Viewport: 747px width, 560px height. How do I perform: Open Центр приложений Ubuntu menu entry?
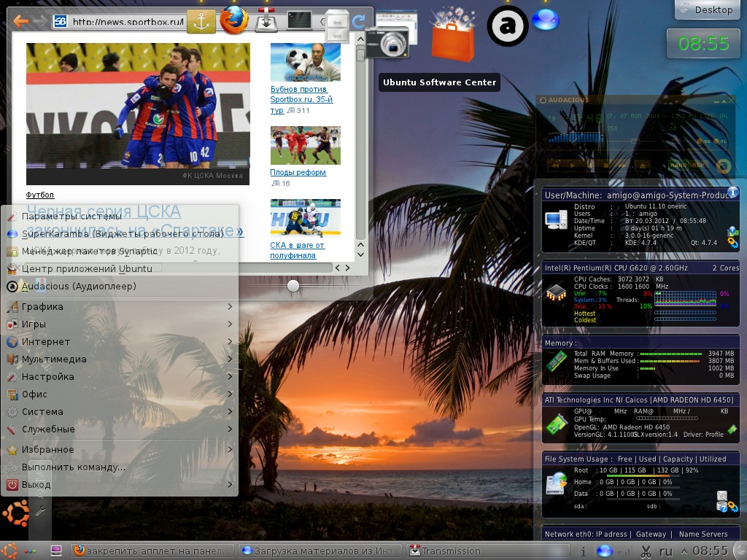point(119,268)
